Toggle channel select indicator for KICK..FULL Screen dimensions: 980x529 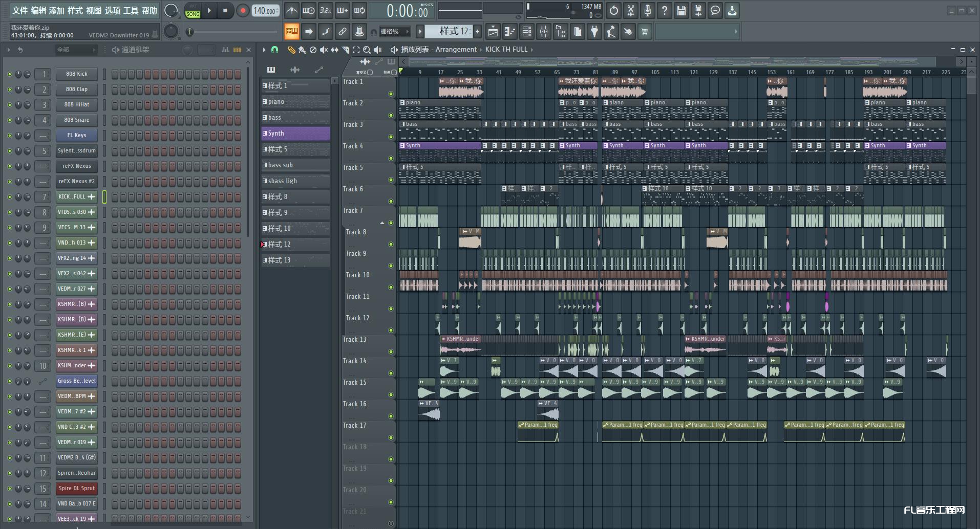click(104, 197)
